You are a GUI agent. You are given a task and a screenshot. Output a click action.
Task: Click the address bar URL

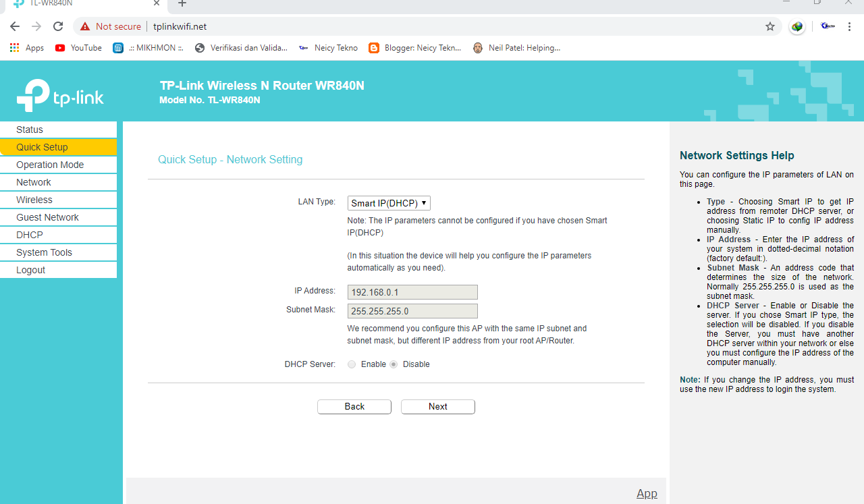click(x=180, y=26)
